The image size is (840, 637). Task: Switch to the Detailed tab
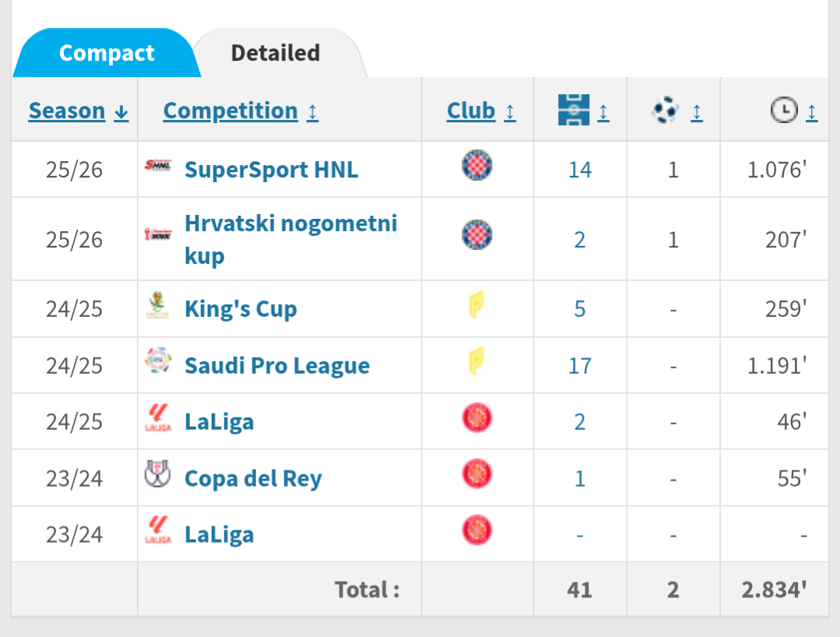pyautogui.click(x=276, y=53)
